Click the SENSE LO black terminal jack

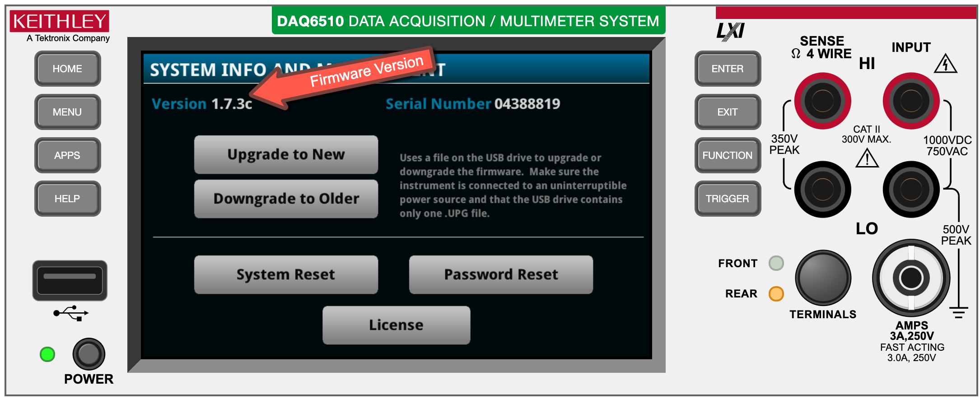click(822, 189)
